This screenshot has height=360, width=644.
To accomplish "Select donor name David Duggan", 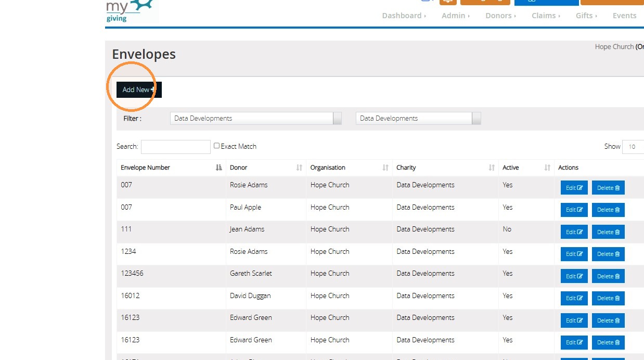I will [250, 295].
